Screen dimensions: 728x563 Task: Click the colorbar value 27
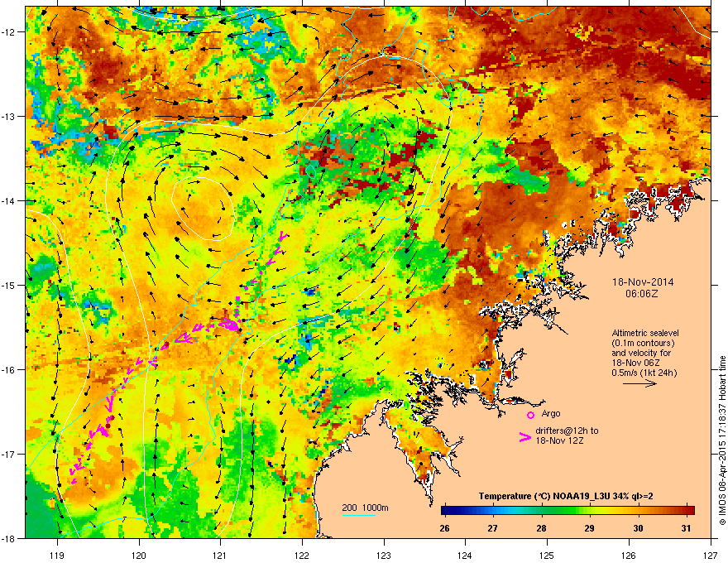(492, 528)
